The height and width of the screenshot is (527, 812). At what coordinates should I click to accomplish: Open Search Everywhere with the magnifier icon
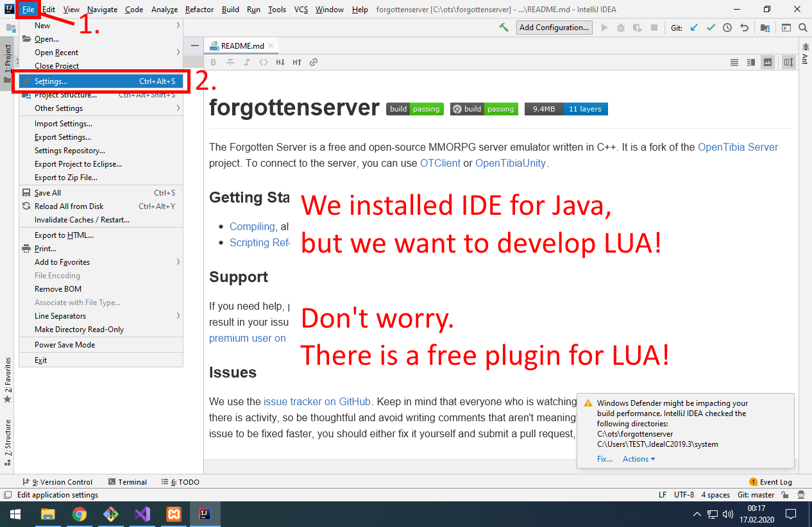[802, 28]
